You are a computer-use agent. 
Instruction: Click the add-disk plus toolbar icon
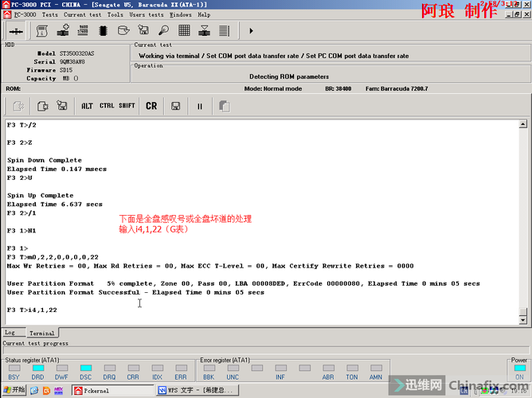pos(63,30)
